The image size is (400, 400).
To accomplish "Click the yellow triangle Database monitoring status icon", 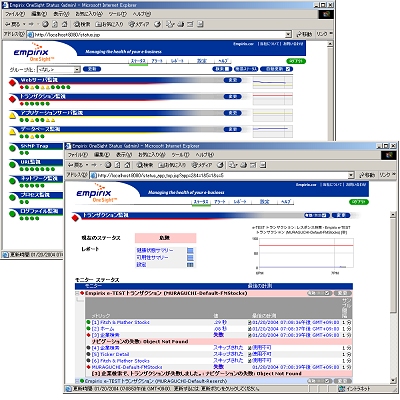I will [x=12, y=132].
